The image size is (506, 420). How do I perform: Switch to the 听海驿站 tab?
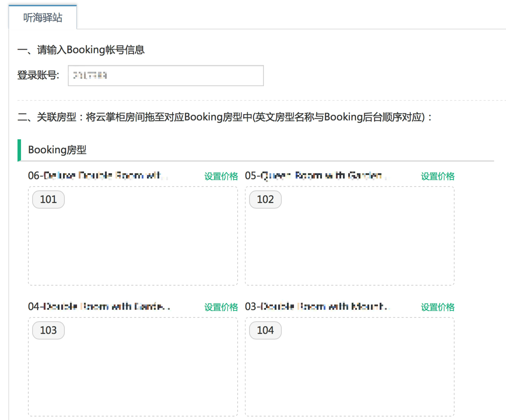(x=43, y=18)
